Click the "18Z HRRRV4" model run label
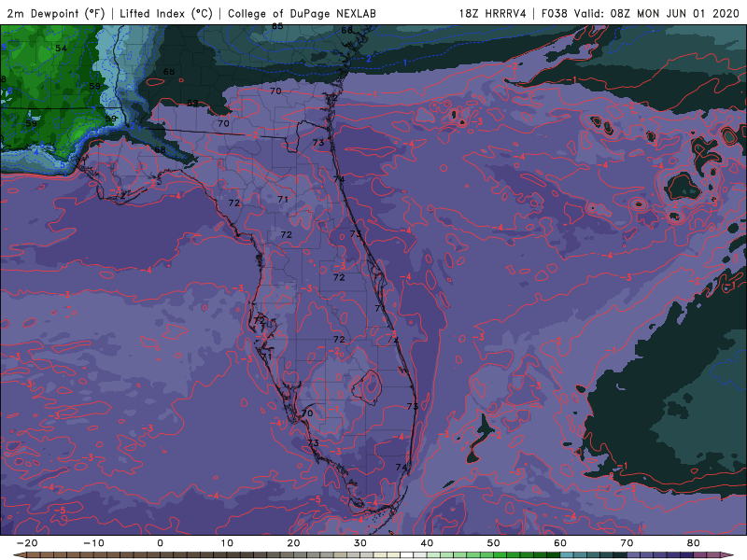The width and height of the screenshot is (747, 560). (x=493, y=13)
